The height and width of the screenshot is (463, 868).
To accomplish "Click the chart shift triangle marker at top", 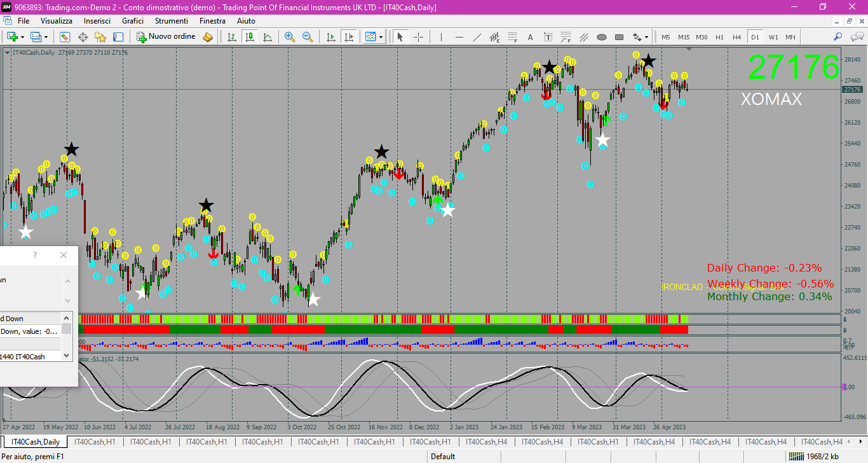I will pyautogui.click(x=689, y=49).
